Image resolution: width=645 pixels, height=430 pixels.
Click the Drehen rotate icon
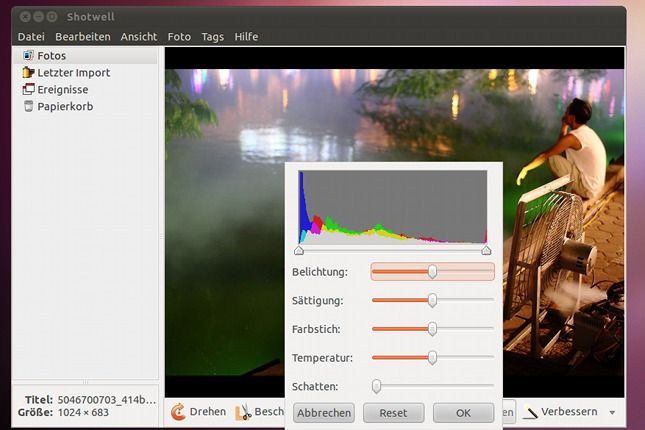[178, 412]
